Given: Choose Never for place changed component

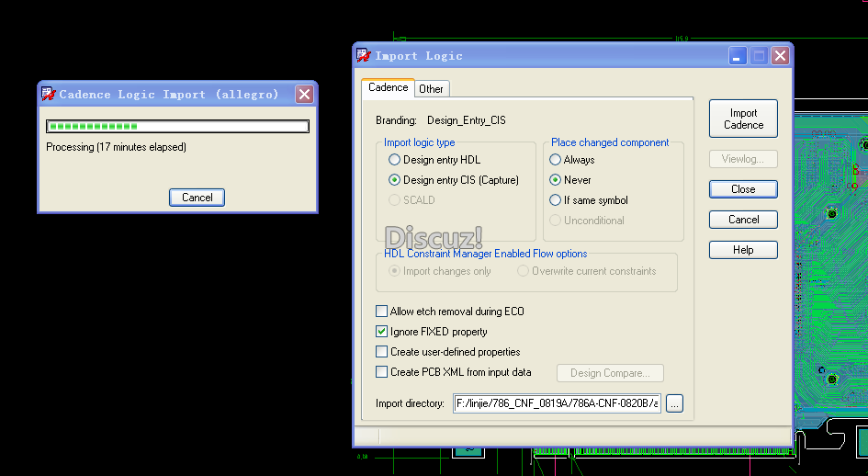Looking at the screenshot, I should point(569,179).
